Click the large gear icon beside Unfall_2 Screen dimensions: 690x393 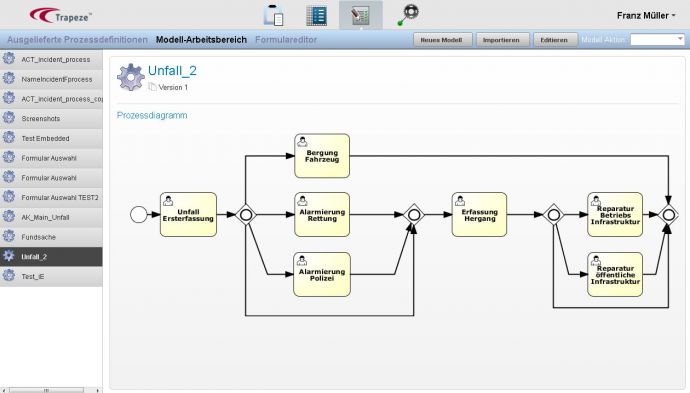pos(131,77)
